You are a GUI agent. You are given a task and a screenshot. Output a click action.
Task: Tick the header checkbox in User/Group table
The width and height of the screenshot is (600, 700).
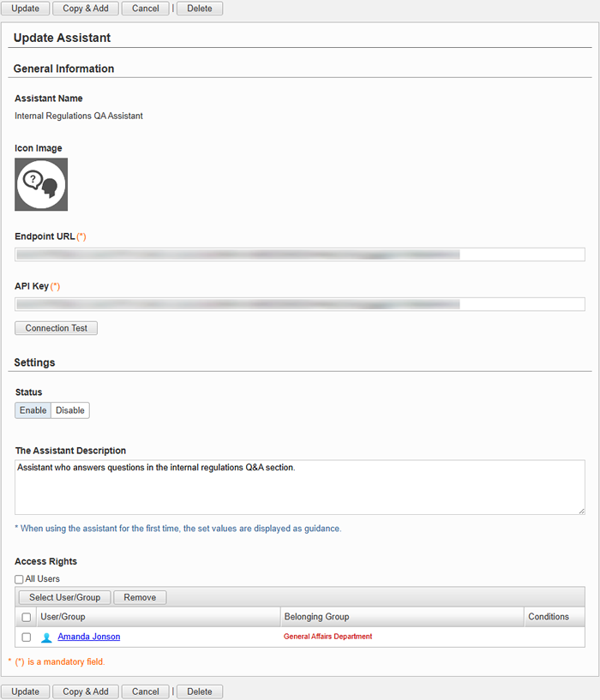27,617
